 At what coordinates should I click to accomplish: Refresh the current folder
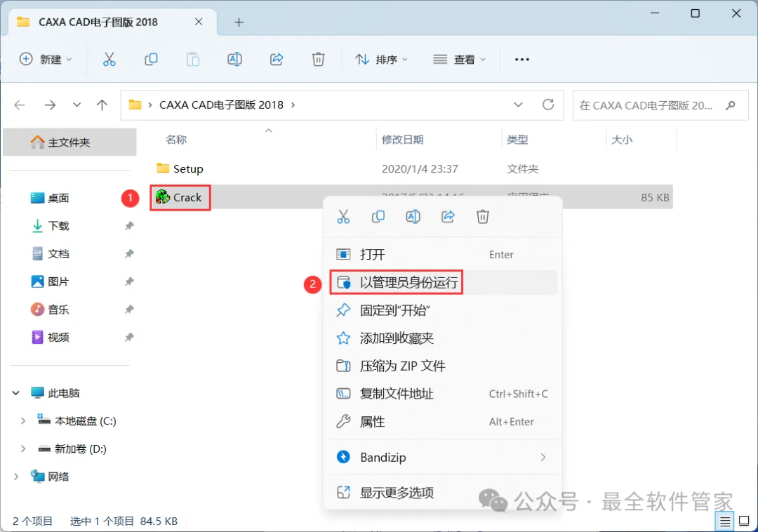[x=548, y=105]
